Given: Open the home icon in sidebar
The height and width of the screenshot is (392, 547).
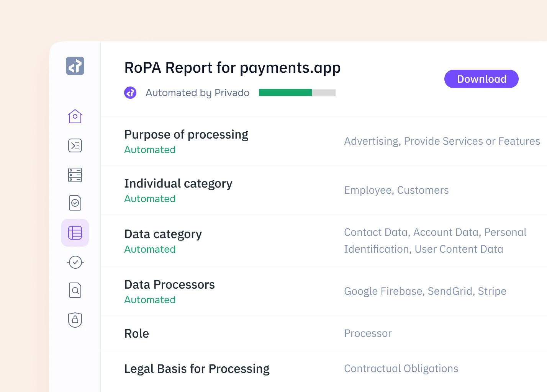Looking at the screenshot, I should tap(75, 116).
